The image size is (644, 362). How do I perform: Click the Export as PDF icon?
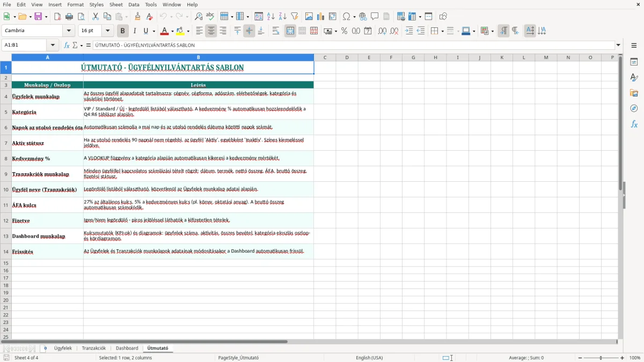[x=57, y=17]
